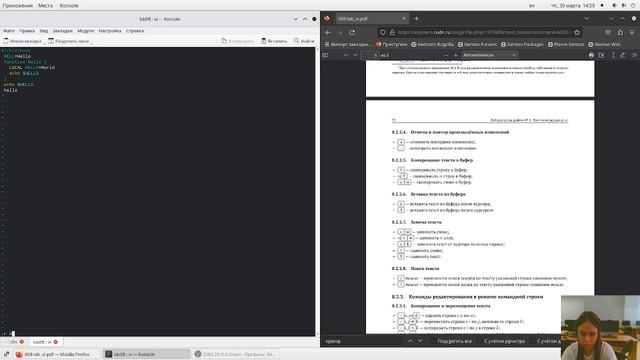
Task: Open the clock showing 30 марта 14:59
Action: click(x=573, y=6)
